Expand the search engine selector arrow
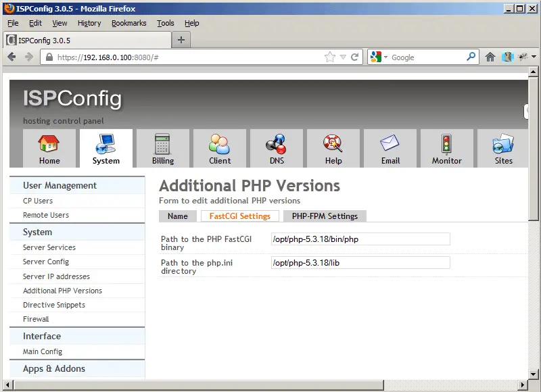 tap(385, 57)
